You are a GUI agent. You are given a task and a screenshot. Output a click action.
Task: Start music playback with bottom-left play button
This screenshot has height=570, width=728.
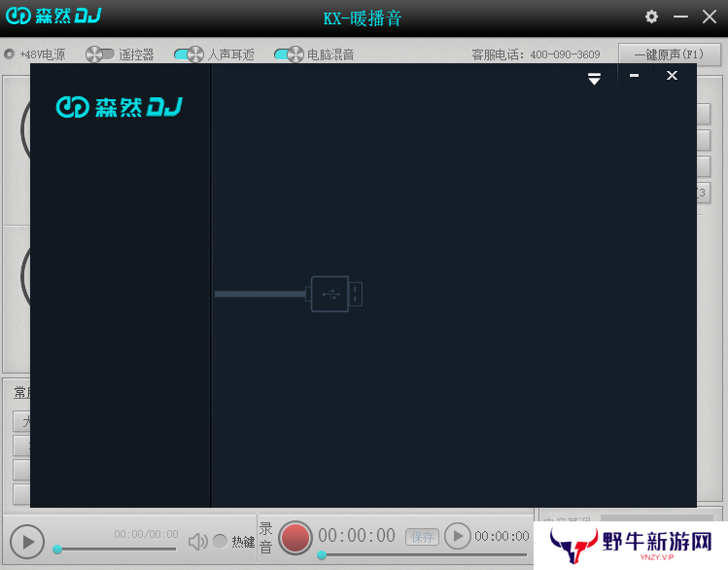[27, 542]
